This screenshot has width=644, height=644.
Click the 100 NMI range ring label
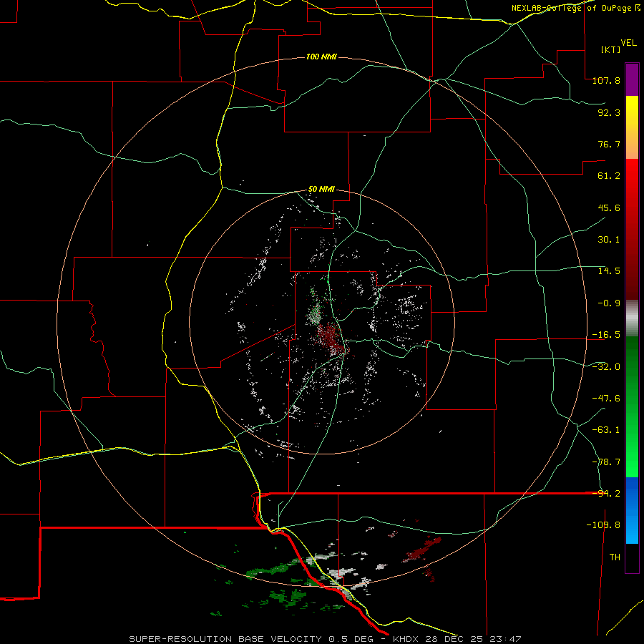321,57
